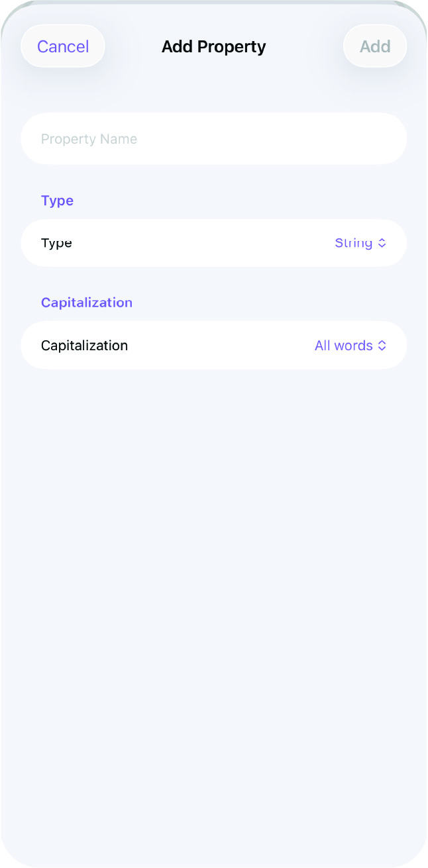
Task: Expand the chevron next to All words
Action: point(382,345)
